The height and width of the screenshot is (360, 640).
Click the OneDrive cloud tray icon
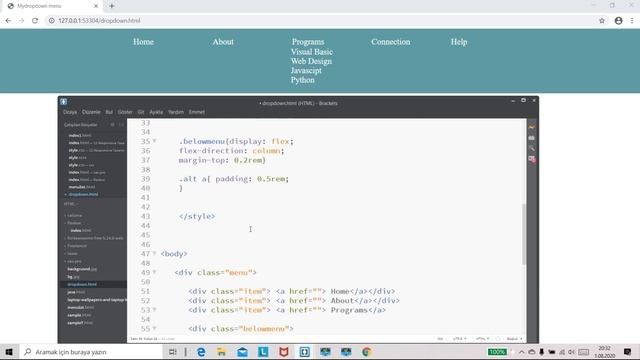tap(532, 352)
